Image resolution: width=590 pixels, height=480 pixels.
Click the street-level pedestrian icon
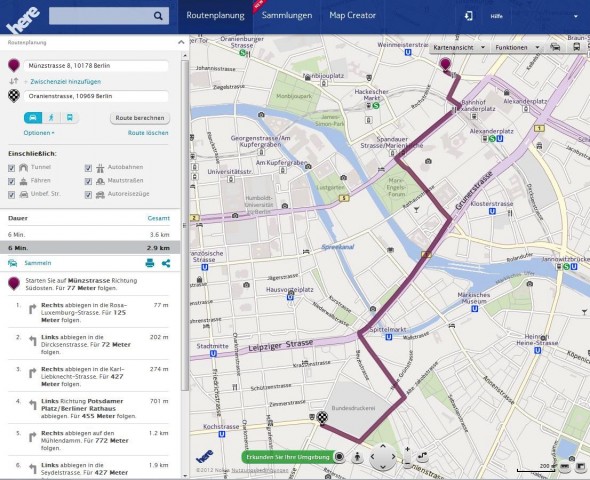(x=357, y=457)
